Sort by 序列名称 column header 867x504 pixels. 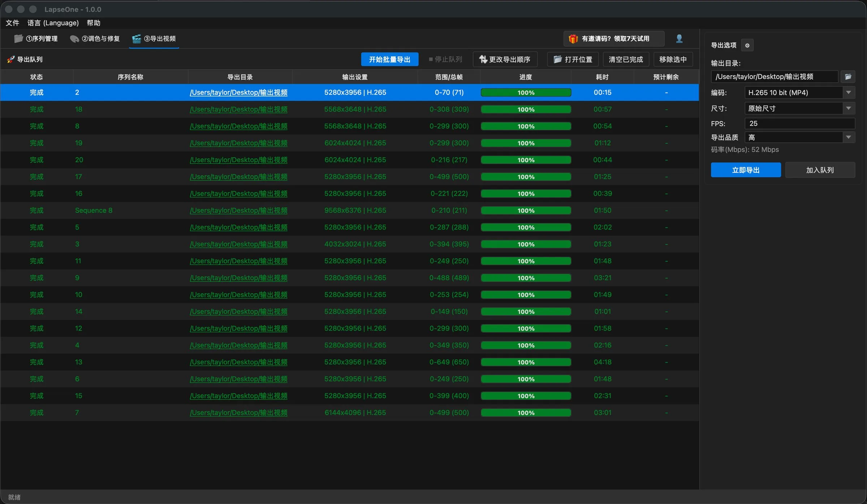point(130,77)
